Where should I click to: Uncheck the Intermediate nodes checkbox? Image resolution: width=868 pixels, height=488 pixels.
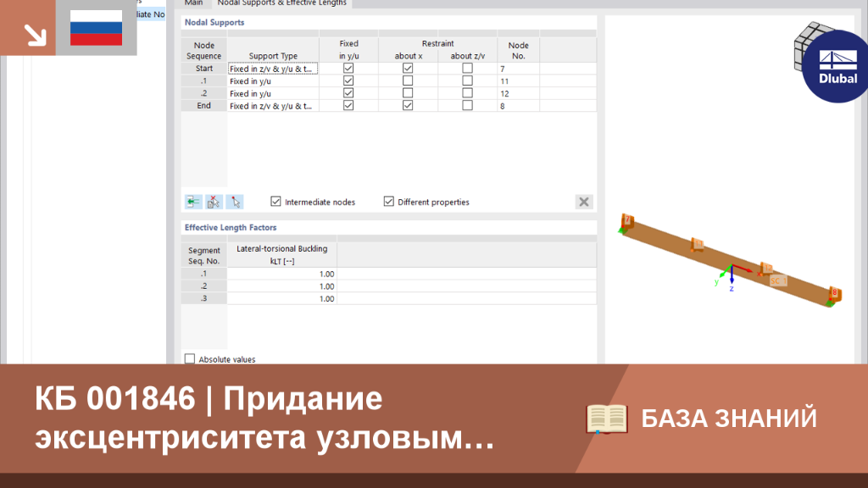pyautogui.click(x=275, y=202)
